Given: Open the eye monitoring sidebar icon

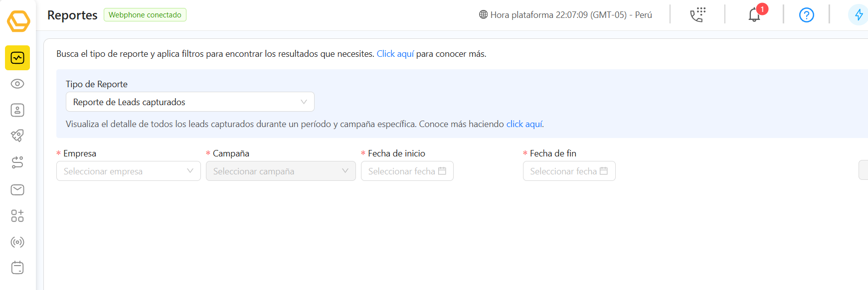Looking at the screenshot, I should (17, 84).
